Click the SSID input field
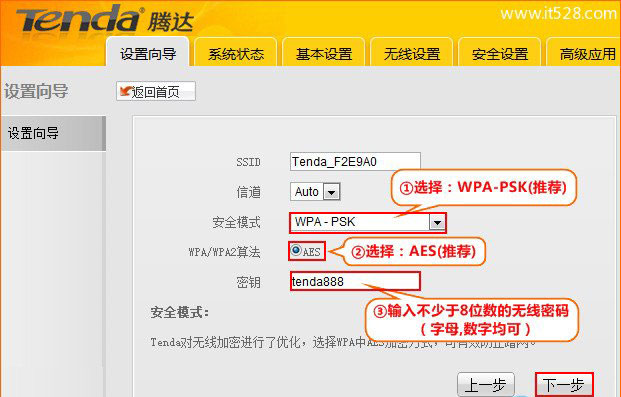 point(355,162)
